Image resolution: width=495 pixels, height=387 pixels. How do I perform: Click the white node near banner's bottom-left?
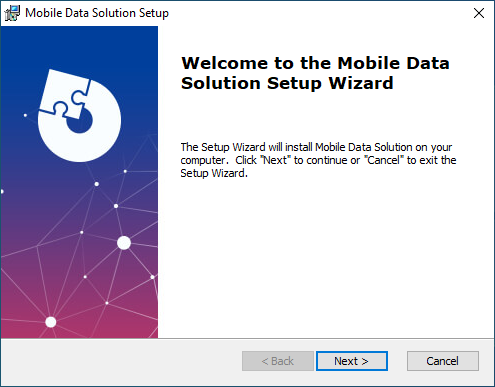click(x=51, y=322)
